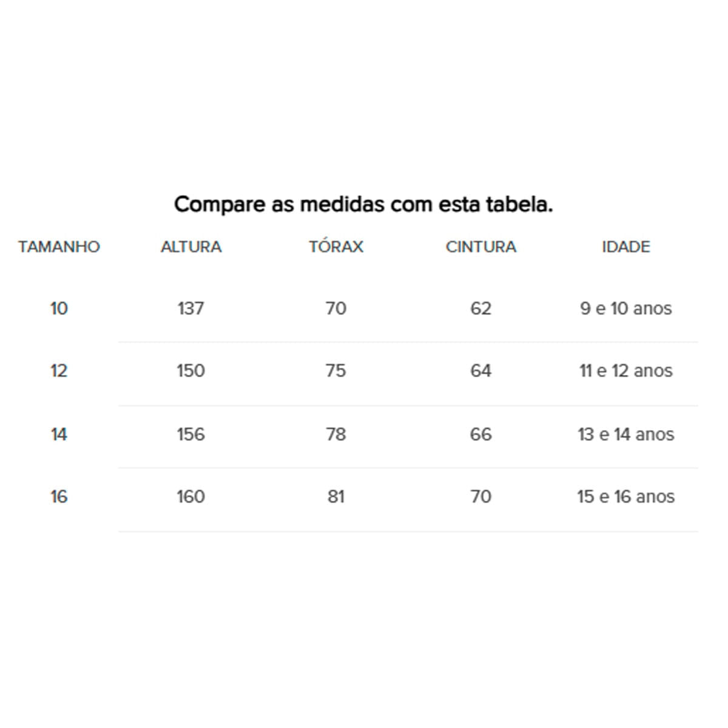Click size 10 in the TAMANHO column
This screenshot has width=728, height=728.
point(59,309)
